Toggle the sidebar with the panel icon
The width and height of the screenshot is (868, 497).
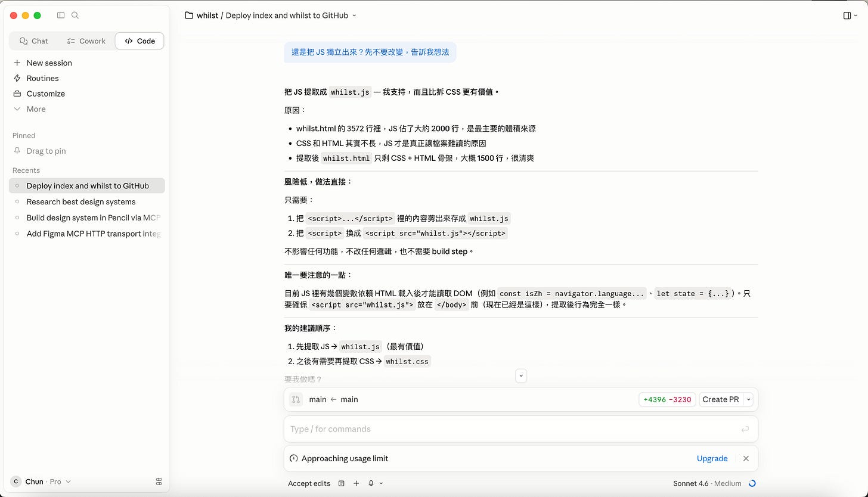[61, 15]
